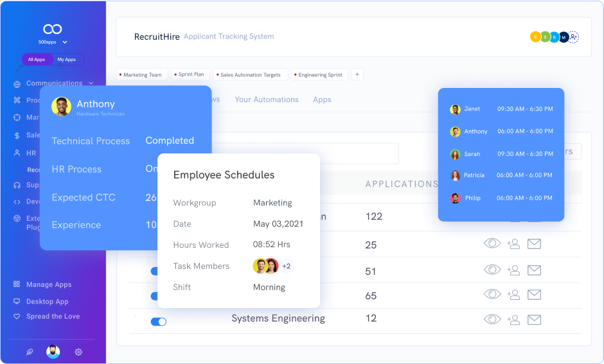The height and width of the screenshot is (364, 604).
Task: Email the job with 51 applications
Action: [534, 270]
